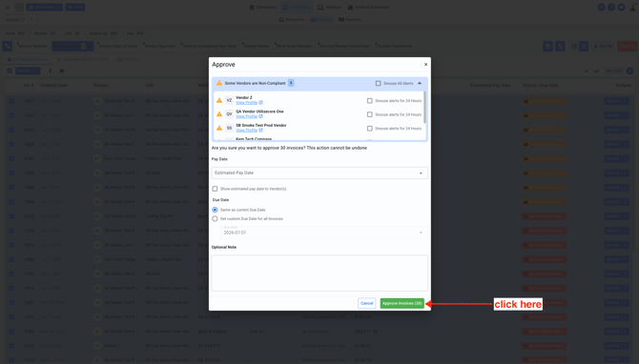Open the external link icon under QA Vendor Utilizecore One
Screen dimensions: 639x364
pyautogui.click(x=260, y=116)
